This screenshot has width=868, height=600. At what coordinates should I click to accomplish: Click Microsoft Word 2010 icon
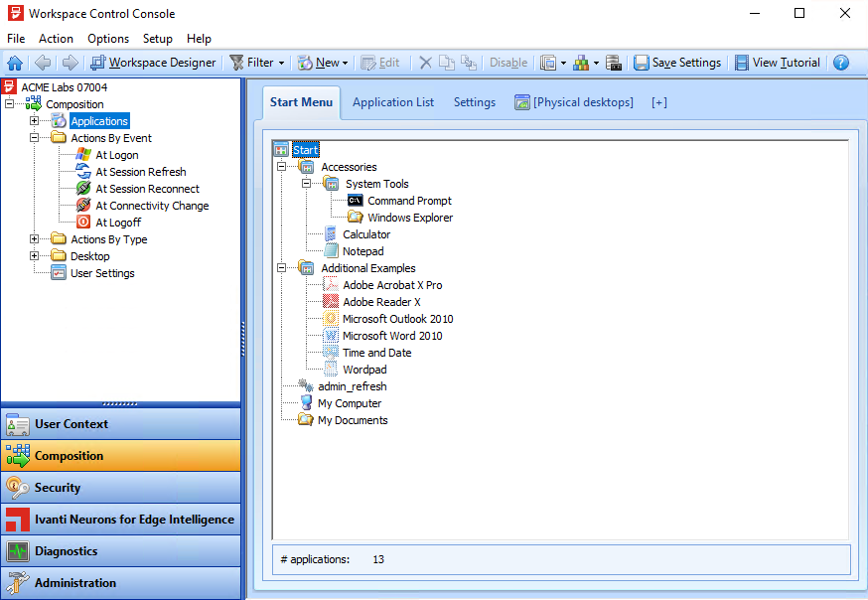pos(331,336)
